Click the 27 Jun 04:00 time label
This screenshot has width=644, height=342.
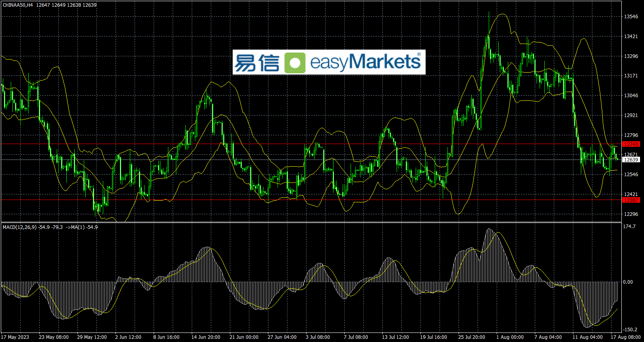pos(282,337)
